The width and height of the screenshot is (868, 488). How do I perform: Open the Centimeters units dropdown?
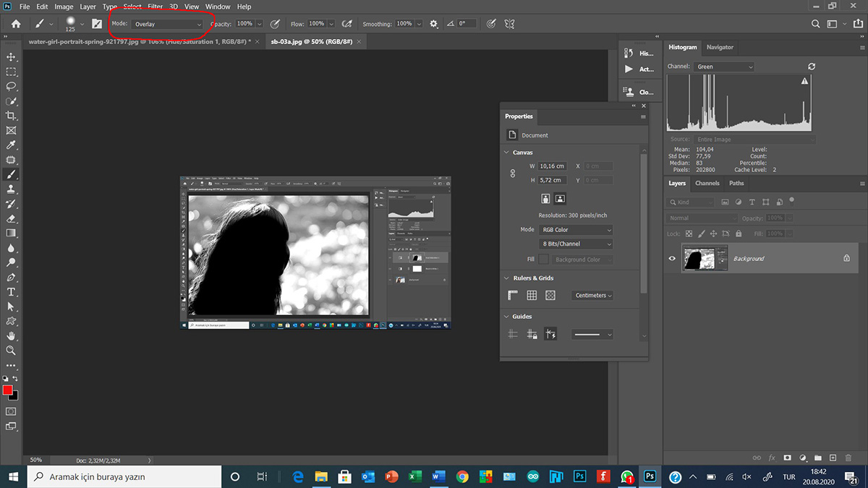(593, 295)
